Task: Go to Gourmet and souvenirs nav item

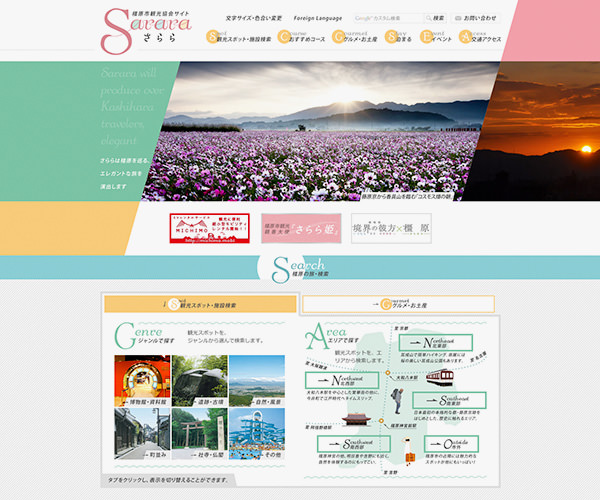Action: point(357,38)
